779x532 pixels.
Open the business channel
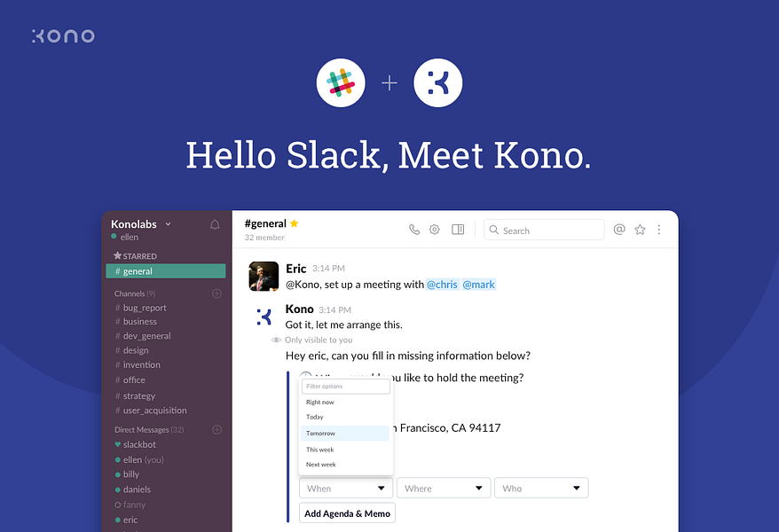click(136, 322)
